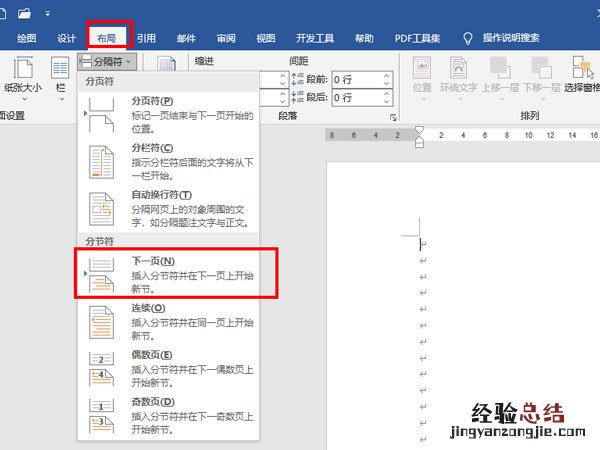Image resolution: width=600 pixels, height=450 pixels.
Task: Go to the 审阅 review tab
Action: [226, 38]
